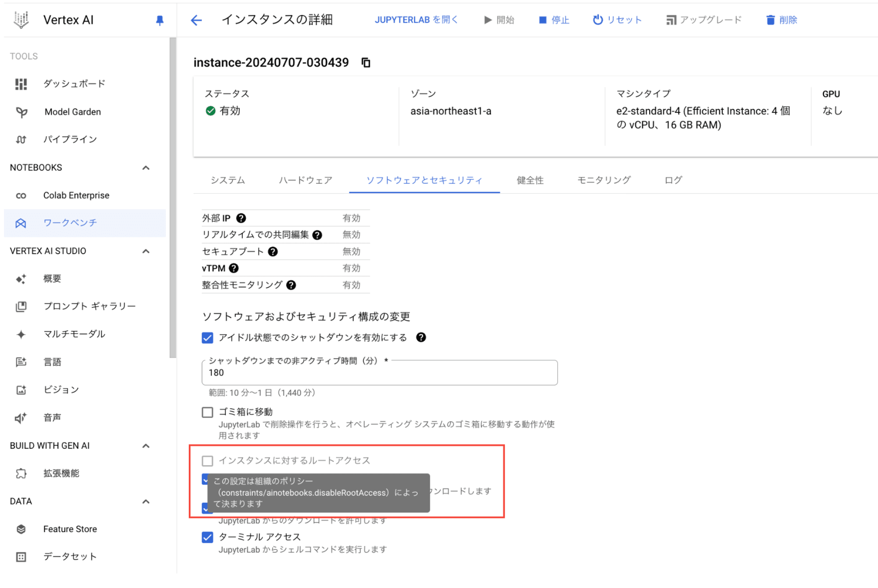Show help for 外部 IP
The image size is (878, 588).
(x=241, y=218)
